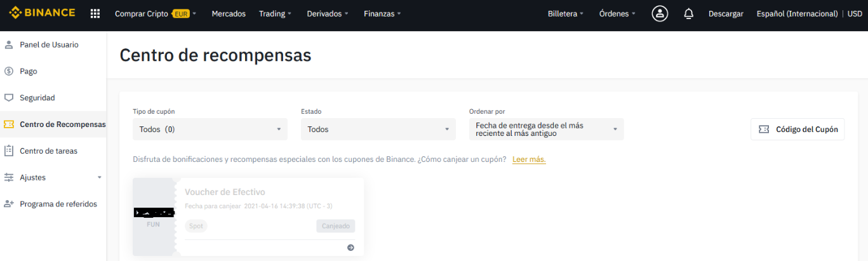Open the apps grid menu icon
This screenshot has height=261, width=868.
[x=95, y=13]
